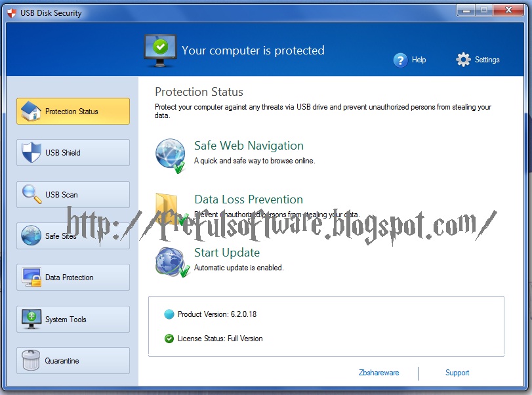Viewport: 532px width, 395px height.
Task: Select the Safe Sites sidebar button
Action: coord(73,236)
